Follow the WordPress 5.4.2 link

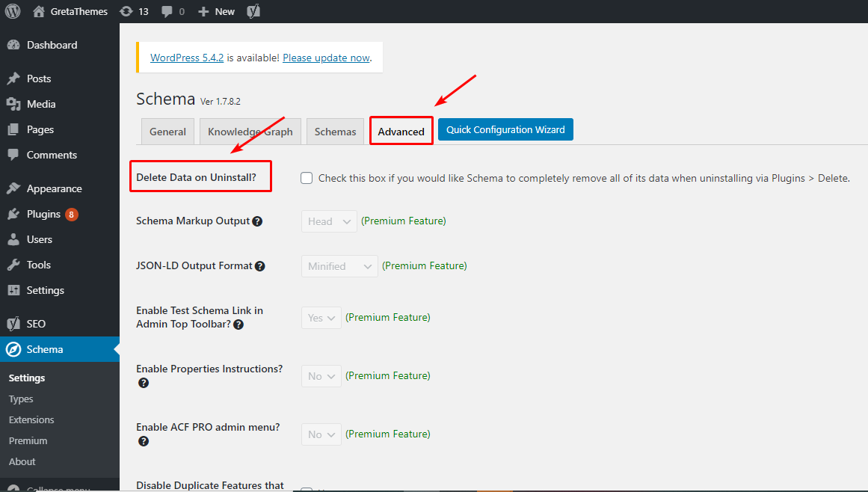[x=187, y=58]
